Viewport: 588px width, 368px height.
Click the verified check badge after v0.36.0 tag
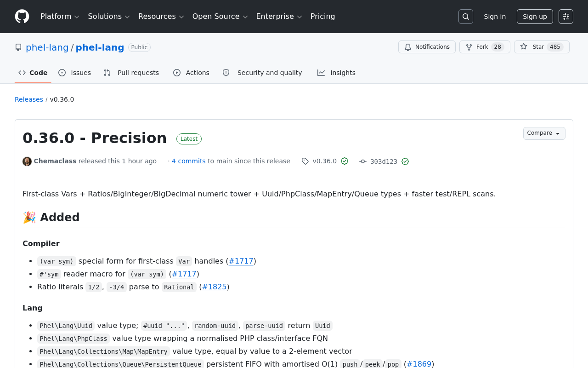(345, 161)
